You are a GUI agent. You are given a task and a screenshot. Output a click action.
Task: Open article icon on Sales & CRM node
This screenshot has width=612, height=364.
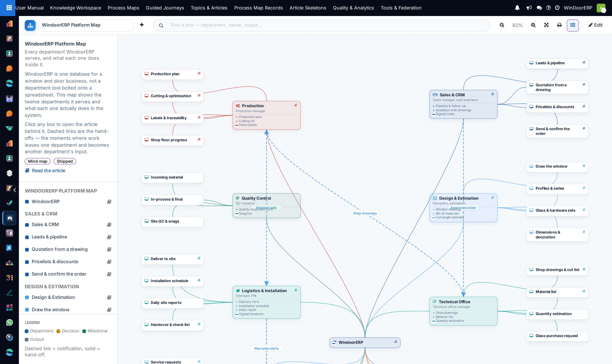pyautogui.click(x=493, y=94)
